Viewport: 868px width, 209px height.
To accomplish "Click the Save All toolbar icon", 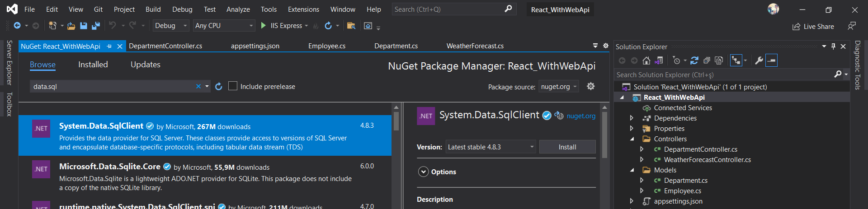I will [95, 26].
